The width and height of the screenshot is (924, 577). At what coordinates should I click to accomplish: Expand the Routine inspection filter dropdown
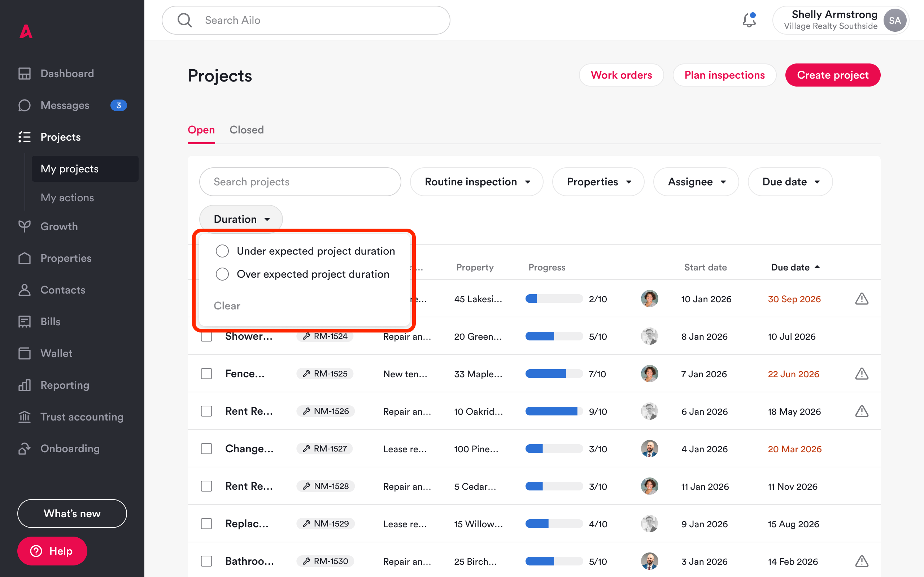(476, 182)
